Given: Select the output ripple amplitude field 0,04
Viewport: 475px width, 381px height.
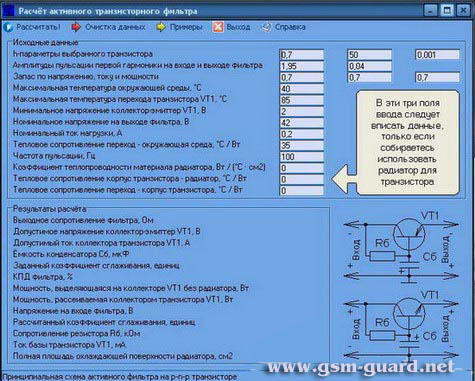Looking at the screenshot, I should coord(369,66).
